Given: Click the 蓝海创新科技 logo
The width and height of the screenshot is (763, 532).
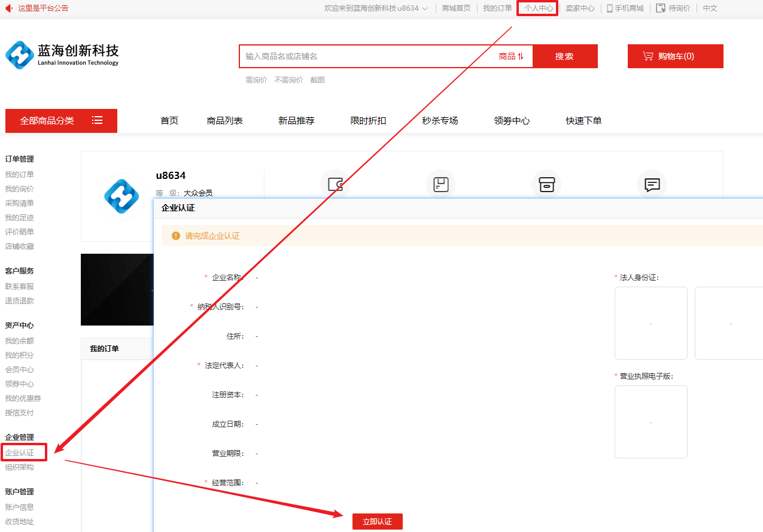Looking at the screenshot, I should click(62, 55).
